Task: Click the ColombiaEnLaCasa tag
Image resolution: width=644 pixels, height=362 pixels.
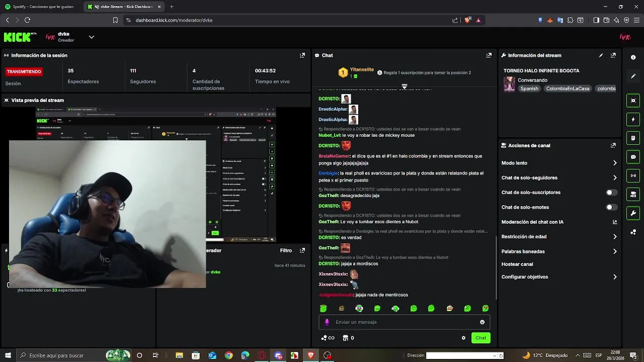Action: [x=568, y=88]
